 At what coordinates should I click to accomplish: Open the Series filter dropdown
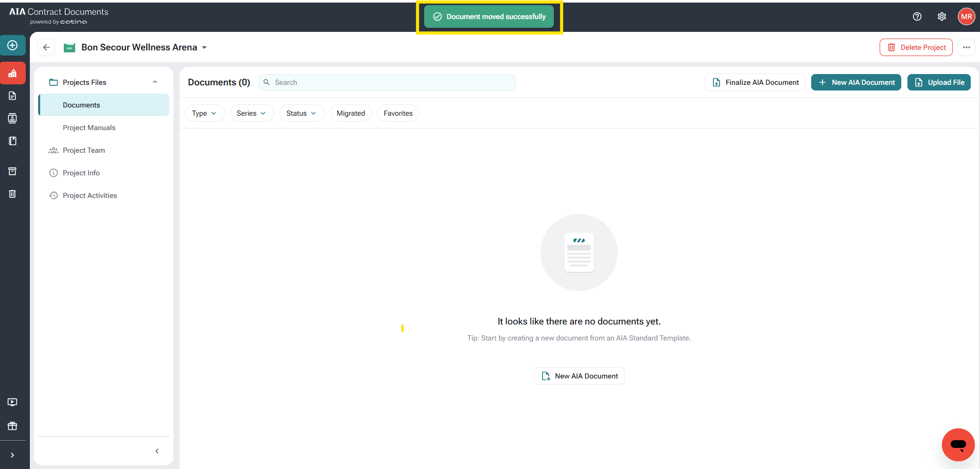click(251, 113)
